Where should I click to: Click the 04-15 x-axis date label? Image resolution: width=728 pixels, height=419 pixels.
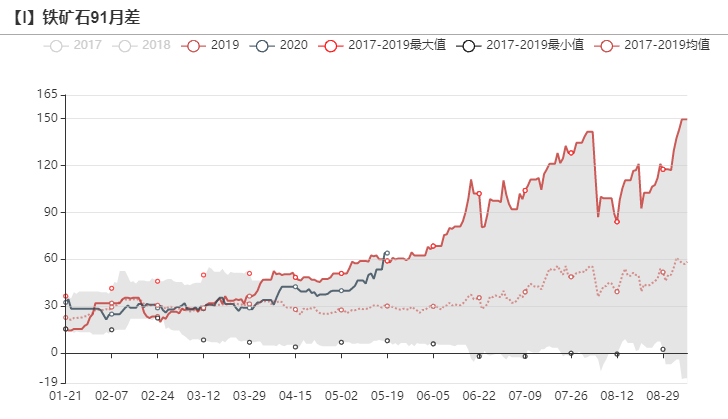click(295, 396)
